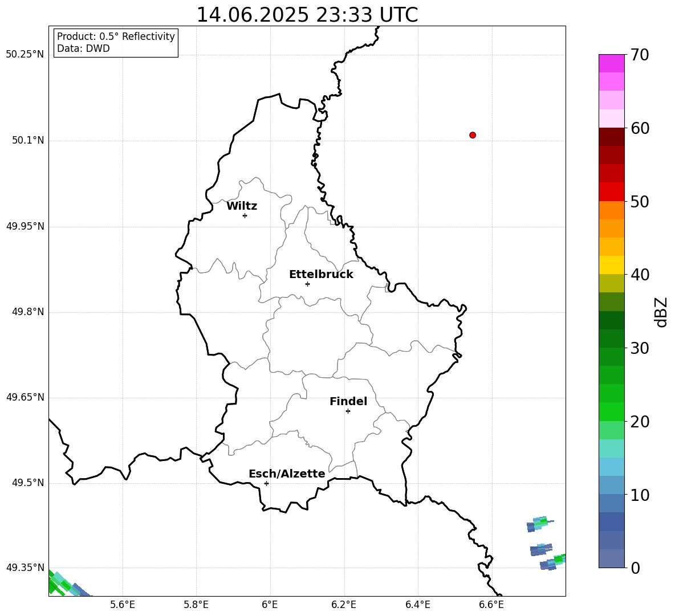675x616 pixels.
Task: Click the 40 tick label on colorbar
Action: (640, 275)
